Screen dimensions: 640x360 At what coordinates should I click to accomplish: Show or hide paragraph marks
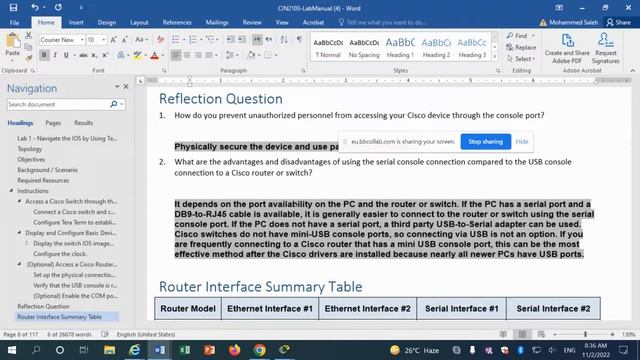coord(300,40)
